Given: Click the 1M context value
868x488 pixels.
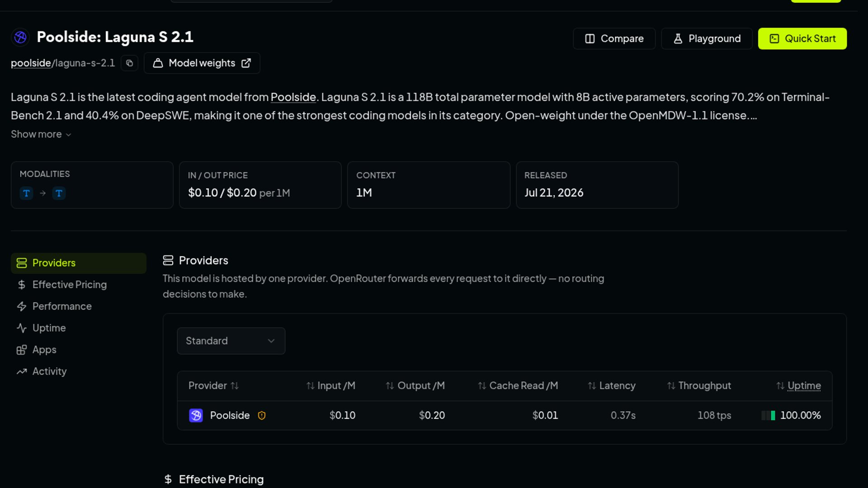Looking at the screenshot, I should 364,192.
